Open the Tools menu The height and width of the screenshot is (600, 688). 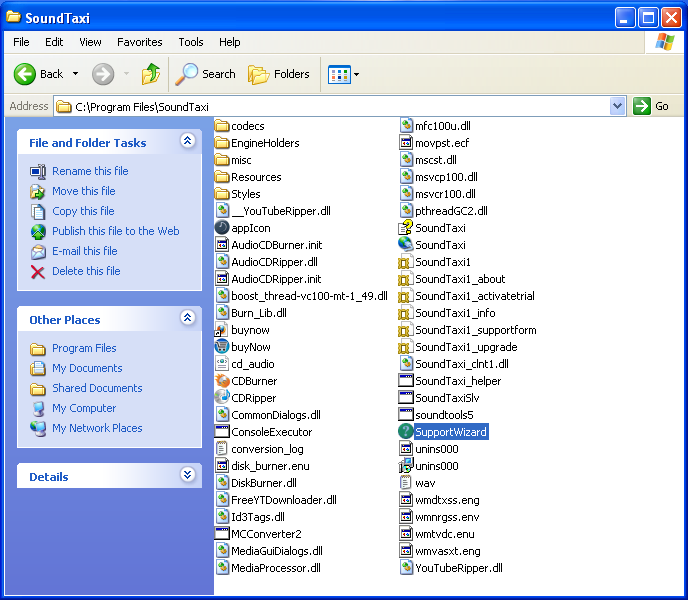(x=191, y=42)
